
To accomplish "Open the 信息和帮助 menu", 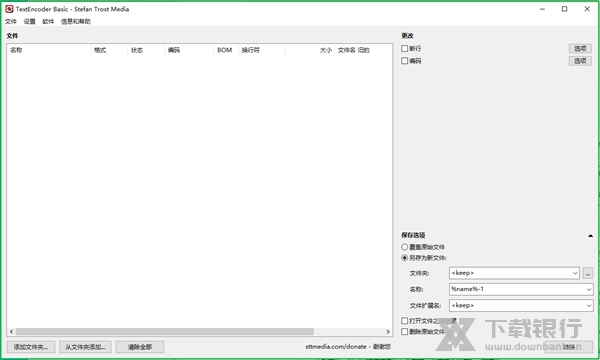I will pos(76,21).
